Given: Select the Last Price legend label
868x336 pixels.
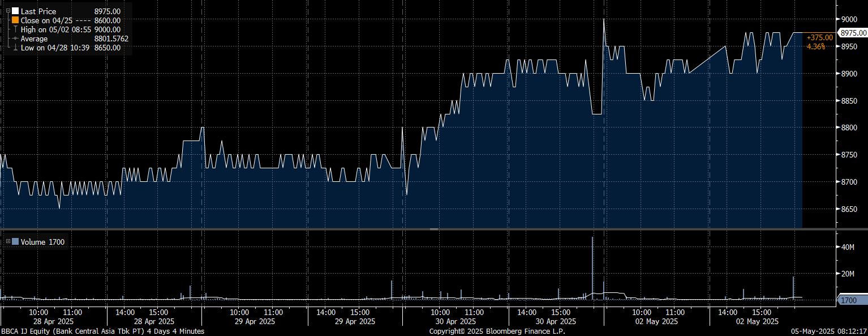Looking at the screenshot, I should point(38,11).
